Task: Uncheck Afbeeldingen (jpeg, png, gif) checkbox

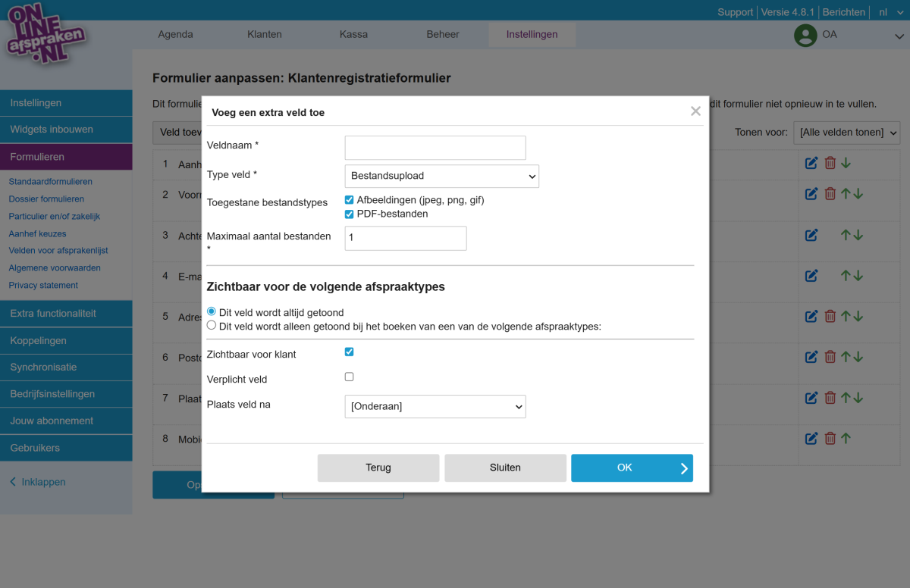Action: (x=350, y=200)
